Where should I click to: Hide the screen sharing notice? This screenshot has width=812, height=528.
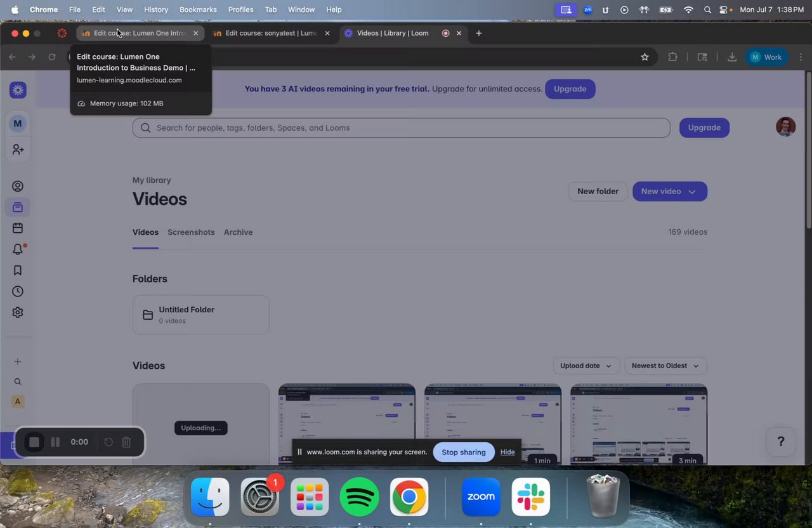pyautogui.click(x=507, y=452)
